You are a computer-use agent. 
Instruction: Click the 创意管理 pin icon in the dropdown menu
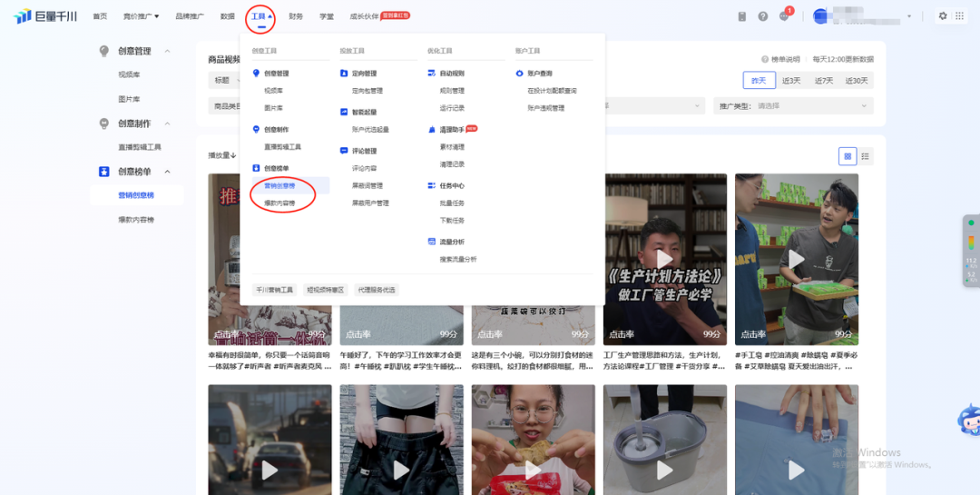point(256,74)
